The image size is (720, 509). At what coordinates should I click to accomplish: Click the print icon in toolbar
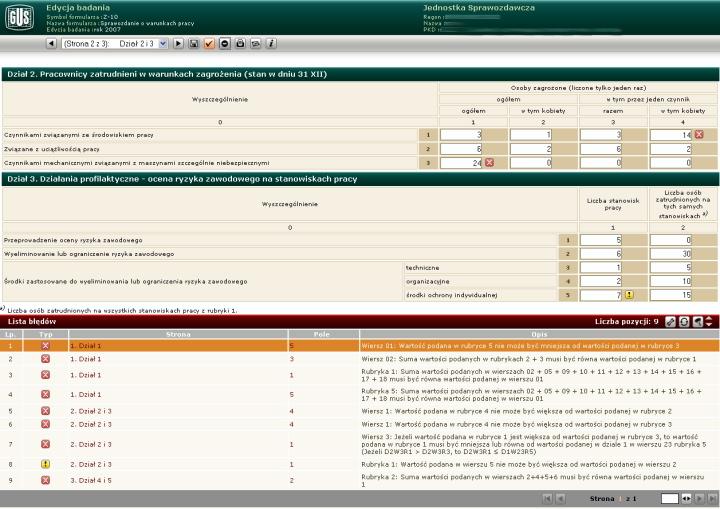pyautogui.click(x=241, y=44)
